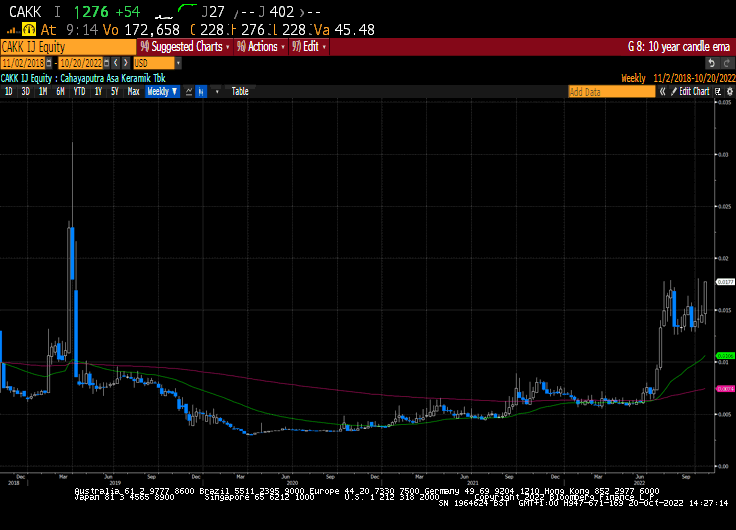Click the undo arrow icon

pyautogui.click(x=712, y=63)
